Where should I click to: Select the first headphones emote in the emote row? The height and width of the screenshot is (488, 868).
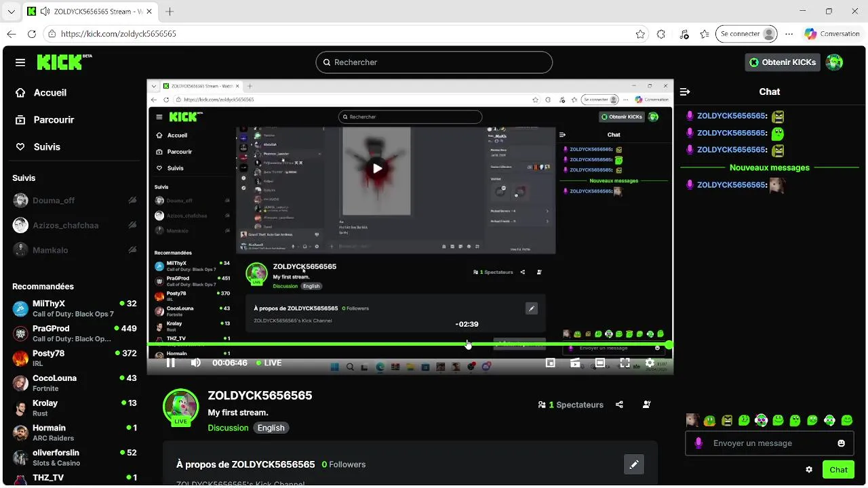click(x=761, y=420)
